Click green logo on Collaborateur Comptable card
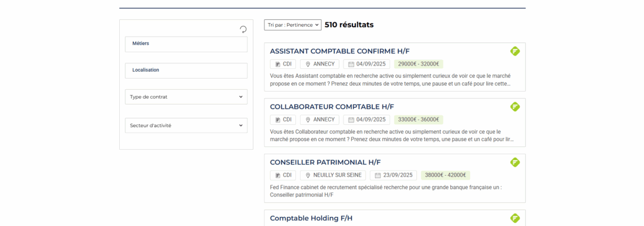 [x=515, y=107]
